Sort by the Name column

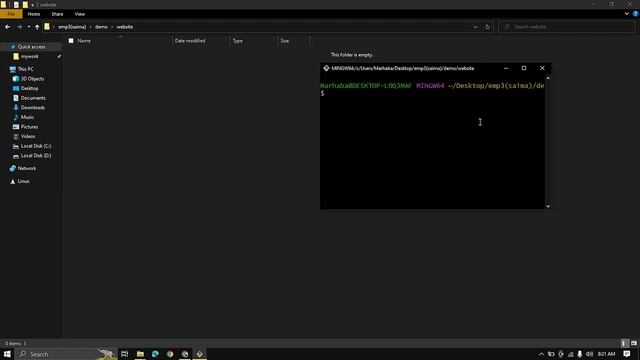(x=84, y=41)
